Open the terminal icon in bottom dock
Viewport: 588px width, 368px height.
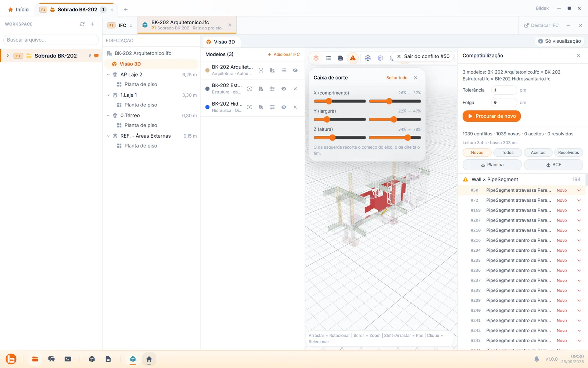[x=68, y=359]
